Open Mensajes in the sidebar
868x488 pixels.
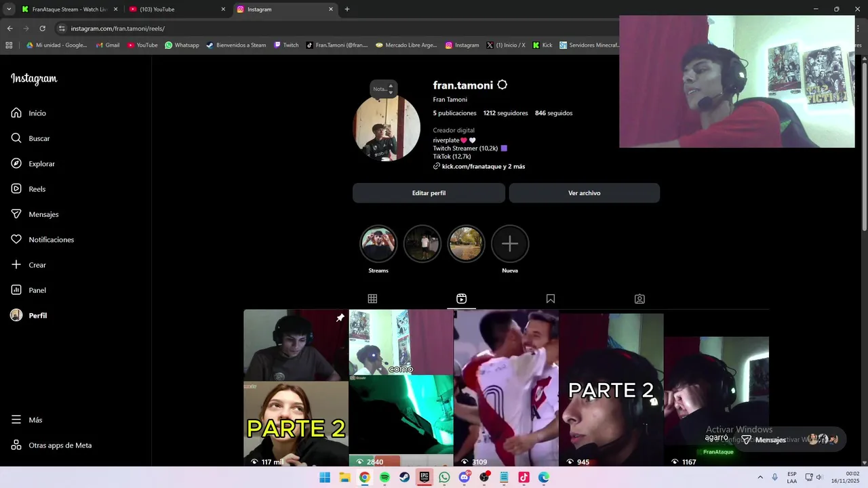[x=35, y=214]
